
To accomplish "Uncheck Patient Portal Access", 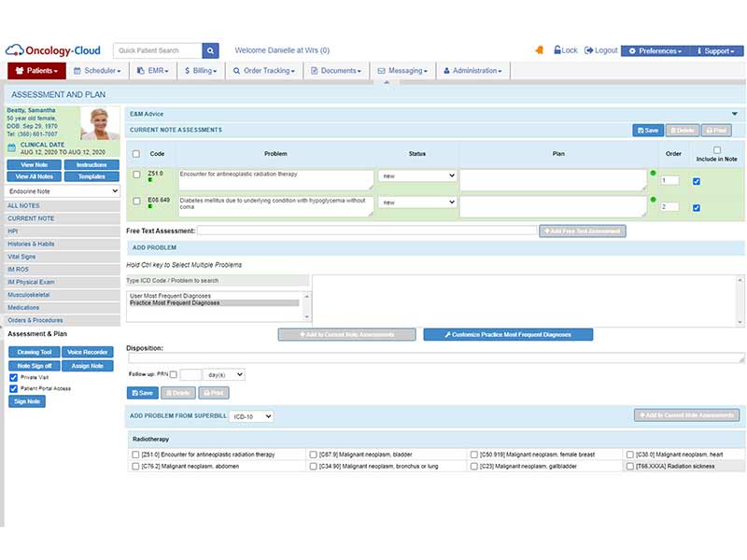I will click(x=14, y=388).
